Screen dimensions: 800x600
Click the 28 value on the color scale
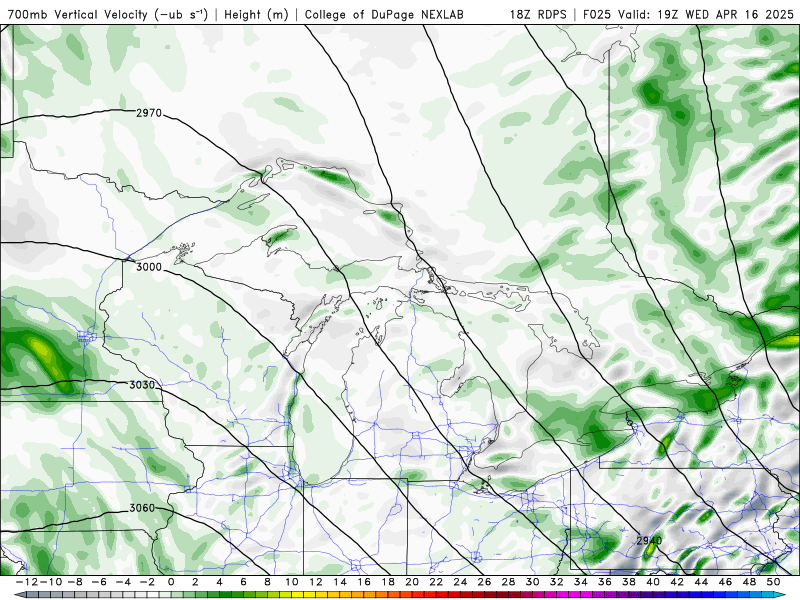pyautogui.click(x=508, y=582)
